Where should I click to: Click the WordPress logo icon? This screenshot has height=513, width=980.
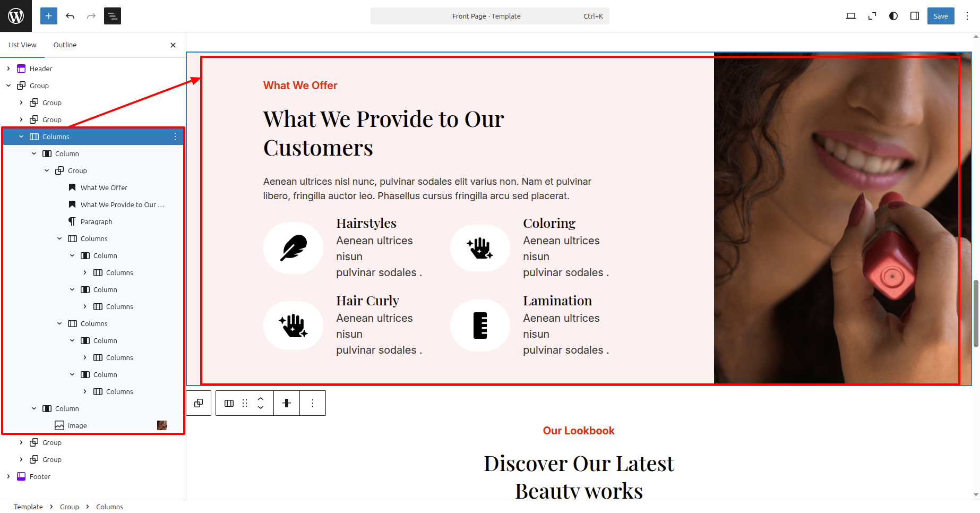(16, 16)
